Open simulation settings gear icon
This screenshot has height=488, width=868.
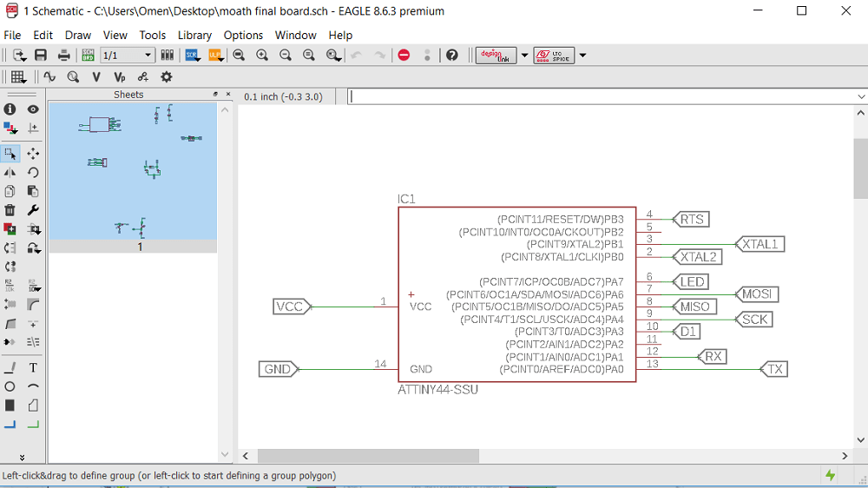pos(166,77)
